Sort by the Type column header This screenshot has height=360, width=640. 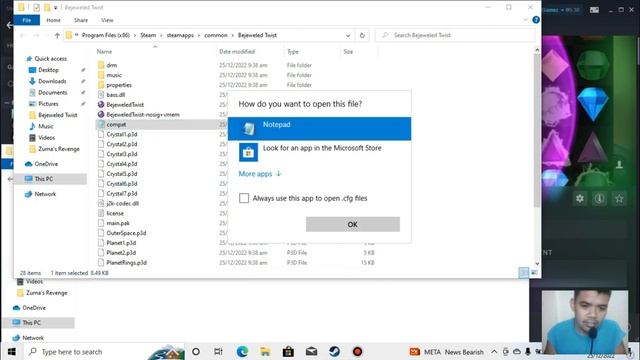[x=293, y=52]
